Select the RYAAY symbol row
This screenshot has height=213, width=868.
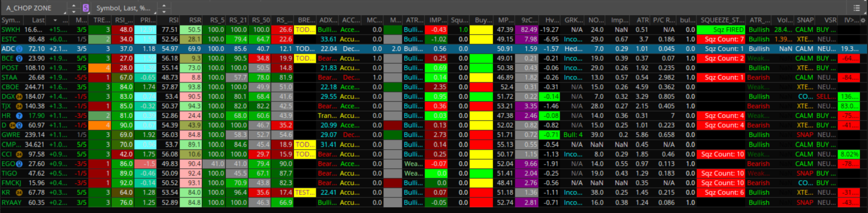[11, 203]
